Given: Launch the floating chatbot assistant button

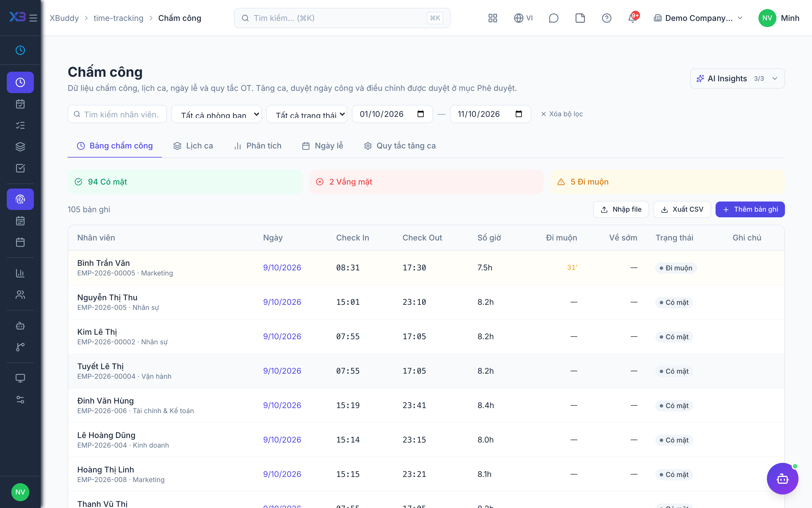Looking at the screenshot, I should pyautogui.click(x=782, y=478).
